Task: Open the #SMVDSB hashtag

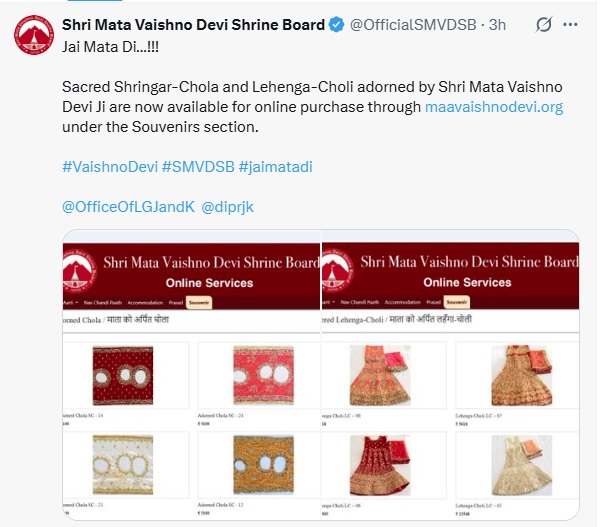Action: tap(198, 167)
